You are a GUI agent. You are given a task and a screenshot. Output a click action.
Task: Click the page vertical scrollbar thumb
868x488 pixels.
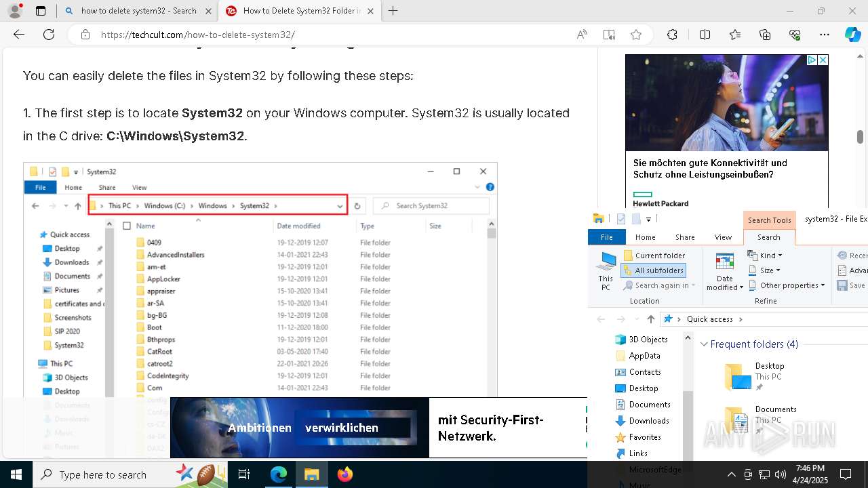[860, 137]
